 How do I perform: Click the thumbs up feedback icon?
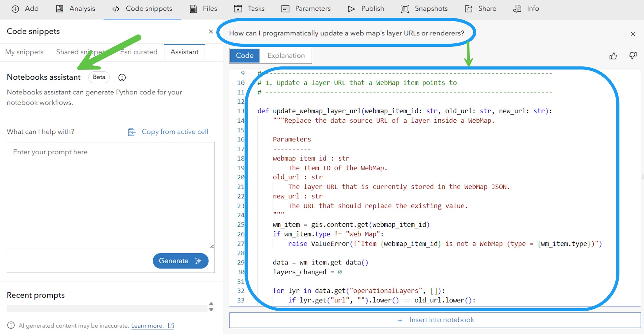pyautogui.click(x=613, y=56)
